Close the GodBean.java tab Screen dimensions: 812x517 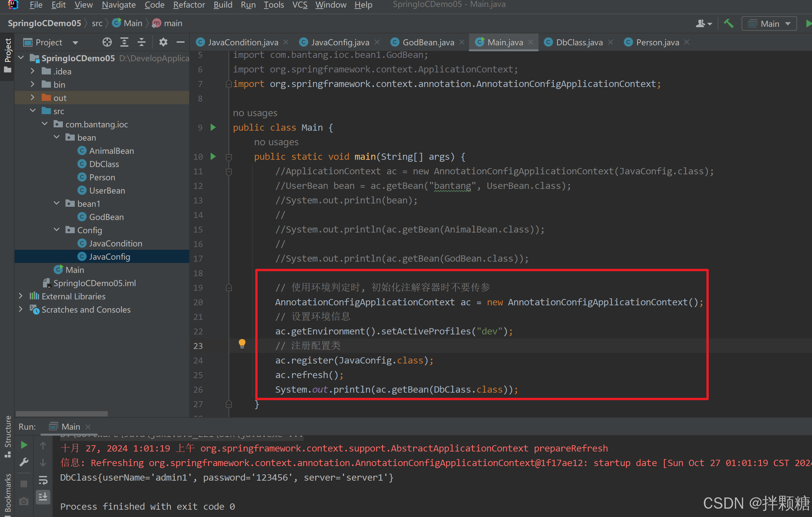click(462, 42)
